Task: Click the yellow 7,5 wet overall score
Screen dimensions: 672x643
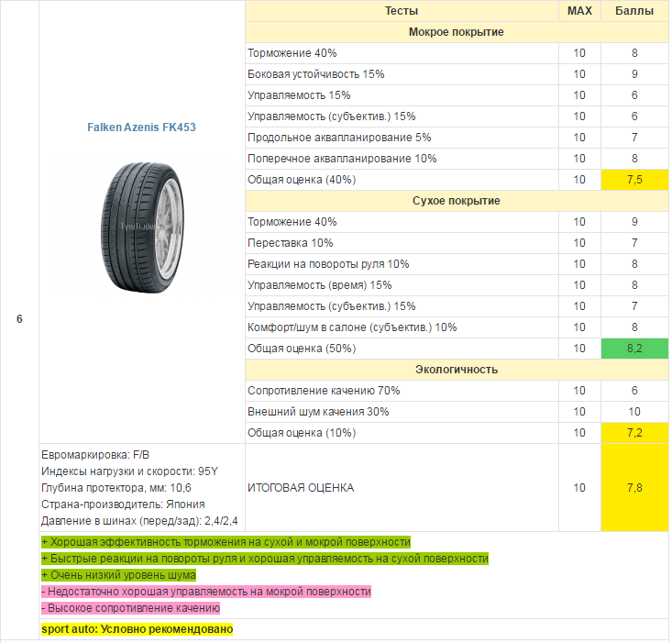Action: click(x=633, y=180)
